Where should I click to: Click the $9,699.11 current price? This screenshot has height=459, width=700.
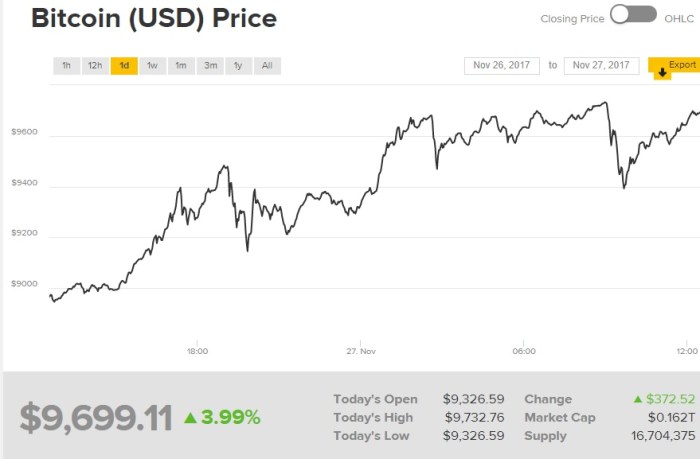click(x=96, y=416)
